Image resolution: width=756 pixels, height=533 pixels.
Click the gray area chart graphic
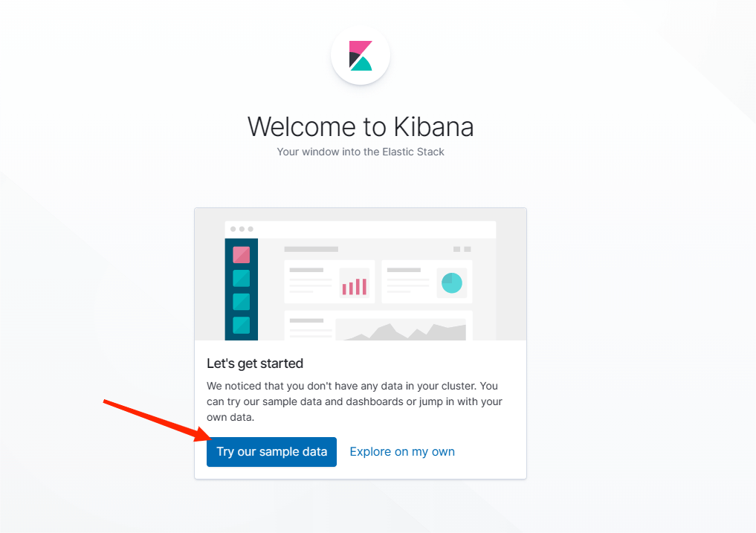(x=401, y=332)
